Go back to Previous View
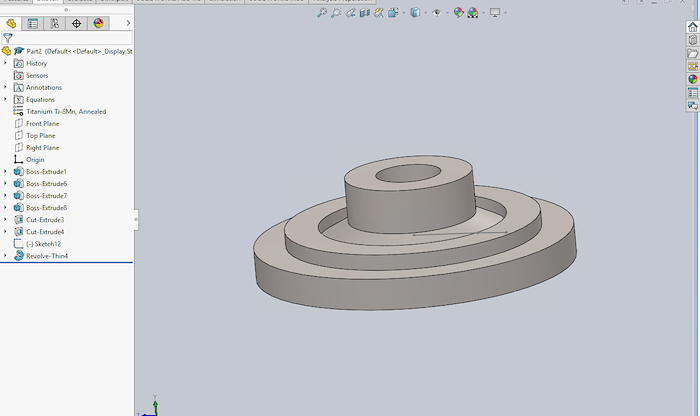 click(x=350, y=13)
